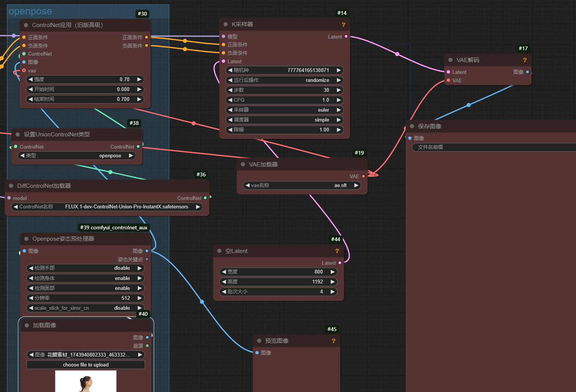Click the 随机种 seed value field
The width and height of the screenshot is (576, 392).
(285, 70)
